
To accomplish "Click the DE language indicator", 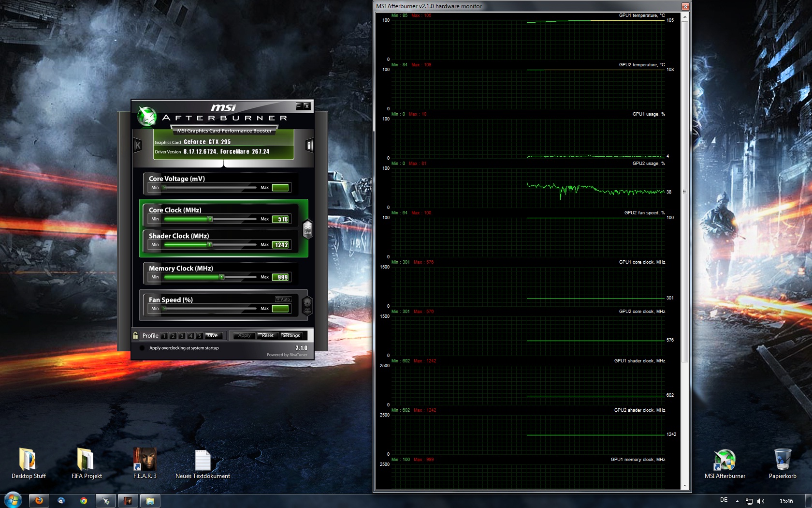I will click(x=724, y=500).
